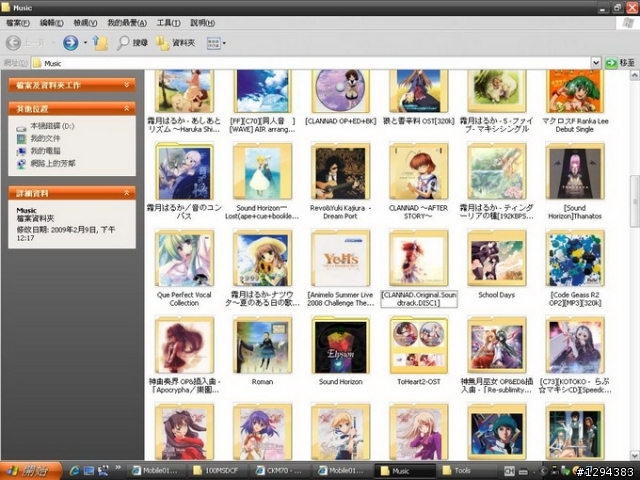Click the vertical scrollbar thumb
Image resolution: width=640 pixels, height=480 pixels.
pos(634,201)
